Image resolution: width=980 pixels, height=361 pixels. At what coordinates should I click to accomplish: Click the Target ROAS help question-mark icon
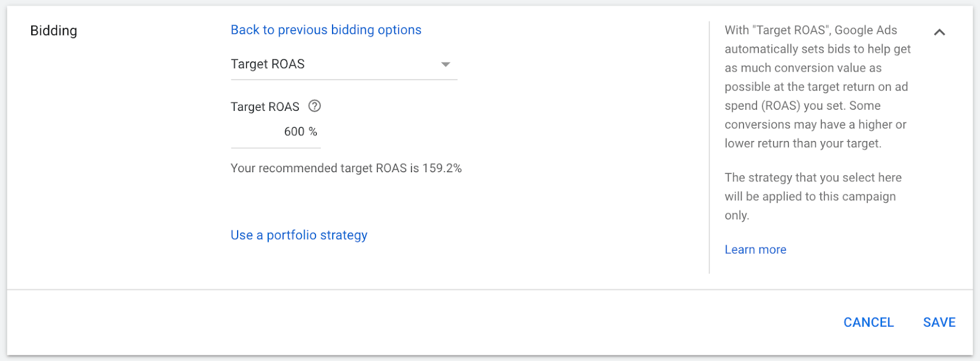click(314, 106)
